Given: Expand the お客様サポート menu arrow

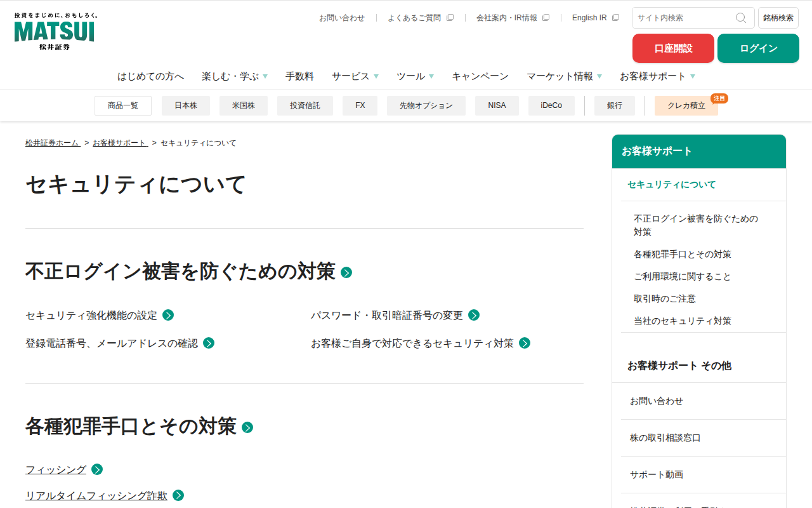Looking at the screenshot, I should tap(693, 76).
